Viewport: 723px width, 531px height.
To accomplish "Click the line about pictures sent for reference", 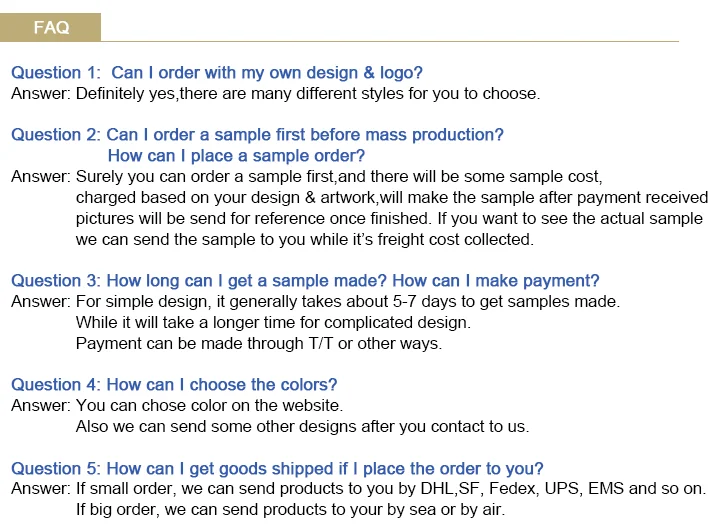I will pos(389,219).
